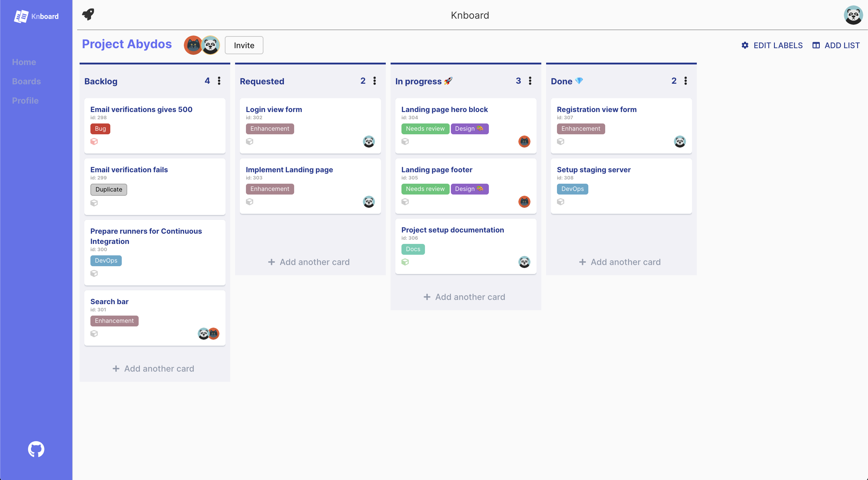Click assignee avatar on Login view form card
The image size is (868, 480).
369,142
